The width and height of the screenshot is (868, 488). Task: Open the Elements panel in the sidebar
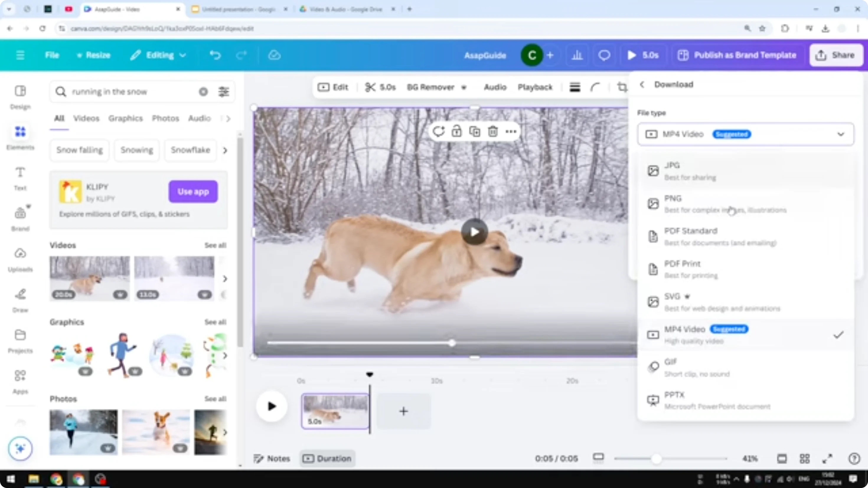coord(20,136)
